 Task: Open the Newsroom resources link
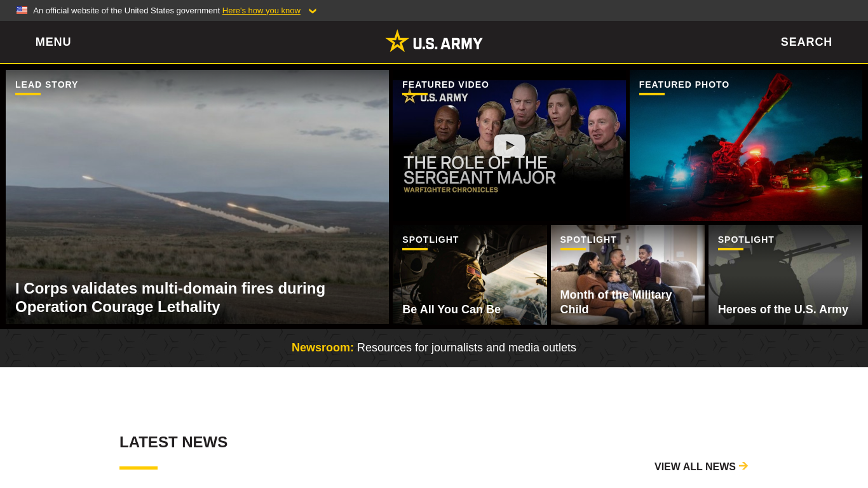click(434, 348)
